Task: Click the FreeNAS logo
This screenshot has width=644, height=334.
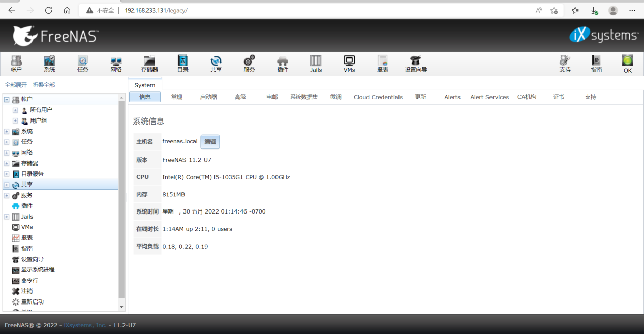Action: (55, 36)
